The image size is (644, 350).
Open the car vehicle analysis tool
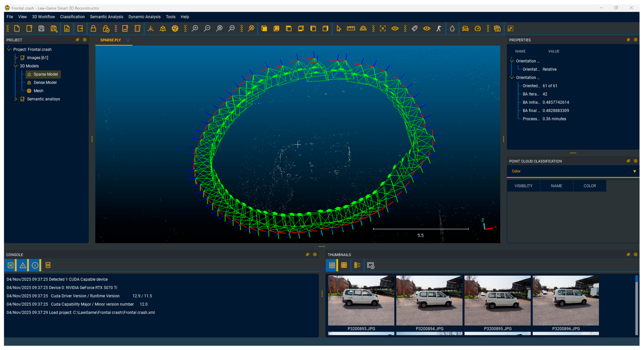click(x=465, y=29)
